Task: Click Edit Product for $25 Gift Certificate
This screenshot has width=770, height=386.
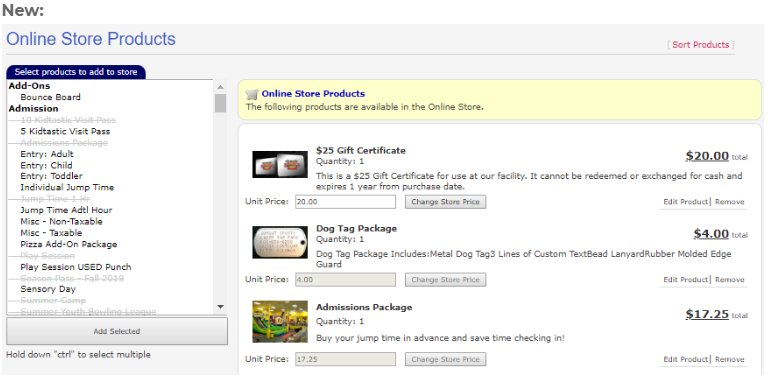Action: 686,202
